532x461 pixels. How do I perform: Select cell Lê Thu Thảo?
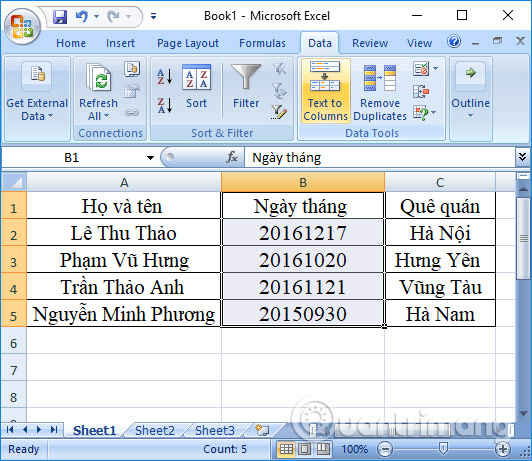(x=124, y=232)
